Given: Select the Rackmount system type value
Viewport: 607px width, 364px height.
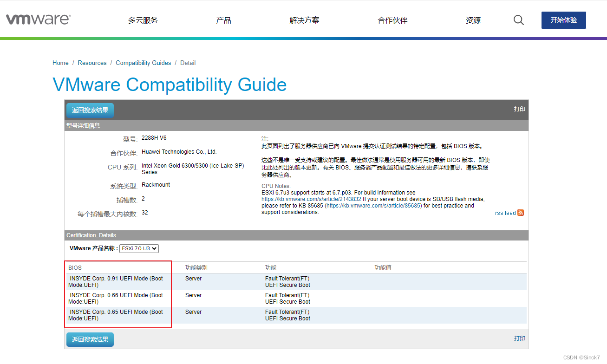Looking at the screenshot, I should pos(156,184).
